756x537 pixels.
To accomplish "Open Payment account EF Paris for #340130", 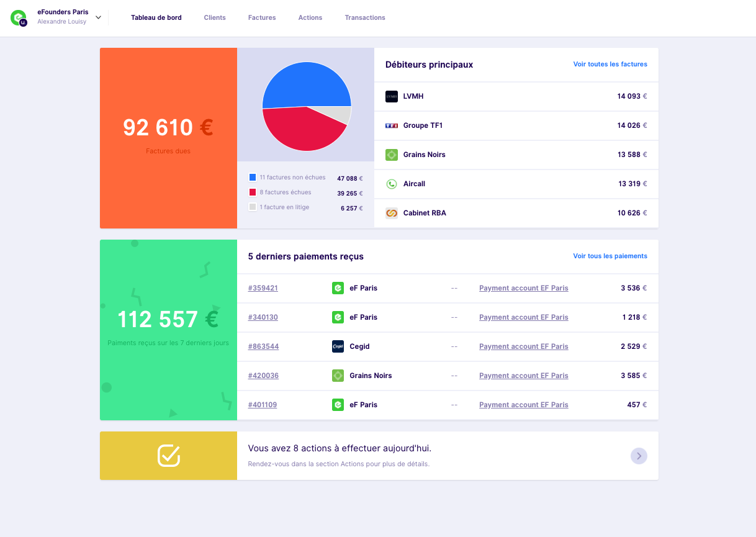I will (x=524, y=317).
